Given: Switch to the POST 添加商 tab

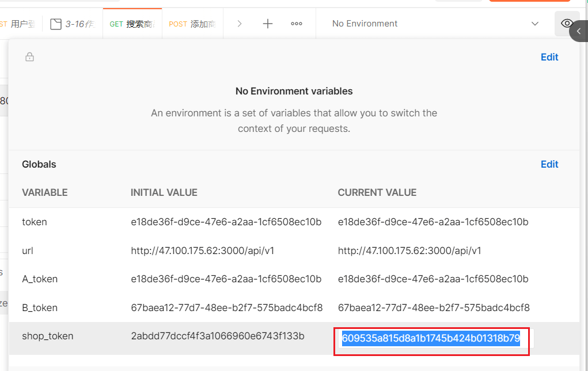Looking at the screenshot, I should (x=192, y=24).
